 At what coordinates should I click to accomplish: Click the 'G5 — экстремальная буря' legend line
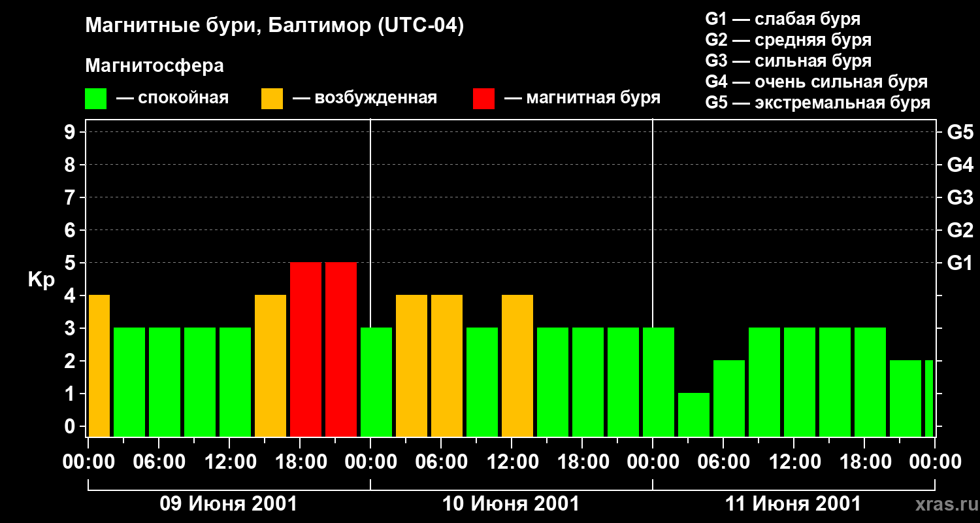pyautogui.click(x=817, y=103)
